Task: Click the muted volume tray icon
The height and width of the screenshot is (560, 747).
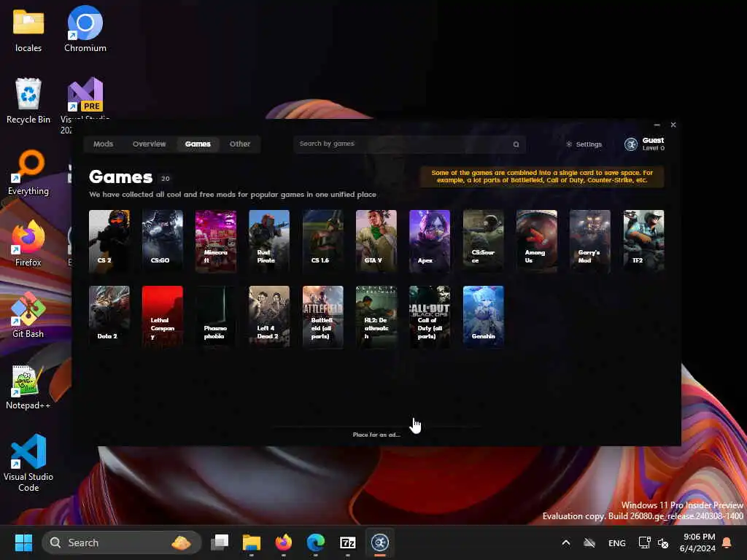Action: click(x=662, y=542)
